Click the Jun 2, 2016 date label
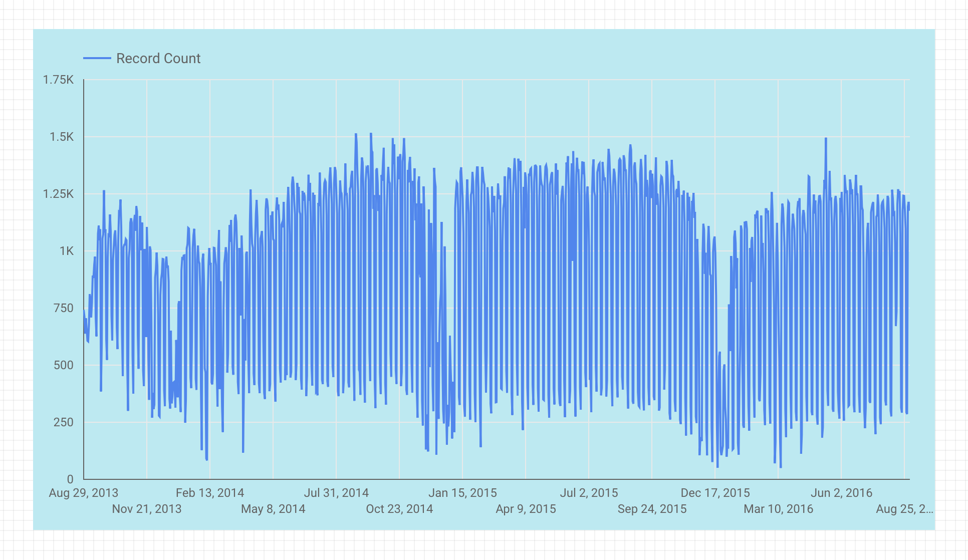This screenshot has width=968, height=560. [841, 493]
